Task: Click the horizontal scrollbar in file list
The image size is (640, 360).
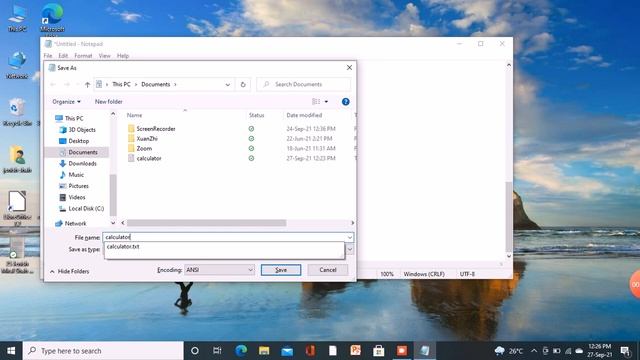Action: 206,223
